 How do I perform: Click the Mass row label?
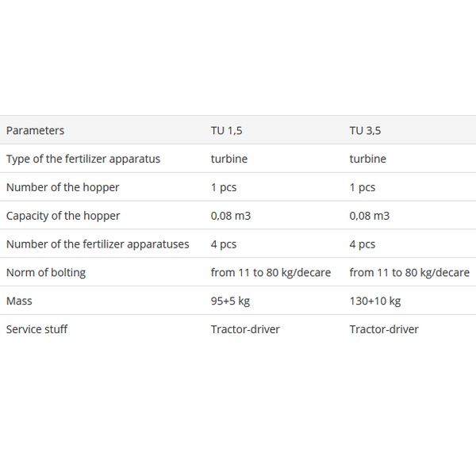point(19,301)
